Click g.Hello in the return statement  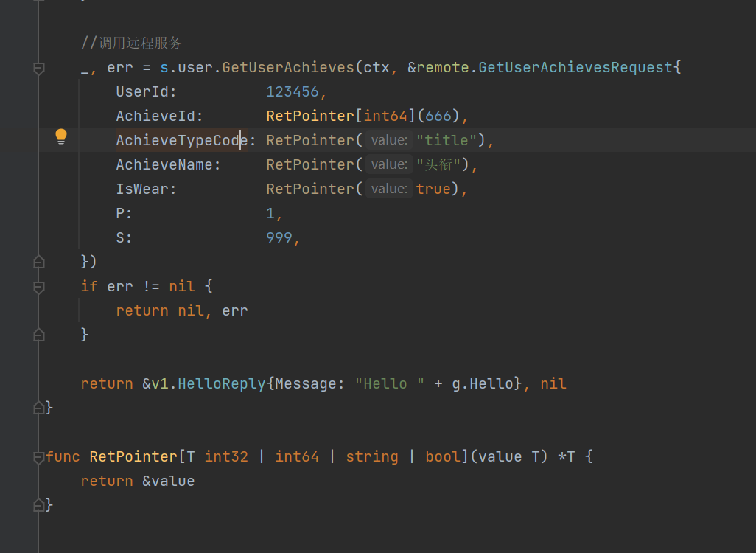point(483,383)
